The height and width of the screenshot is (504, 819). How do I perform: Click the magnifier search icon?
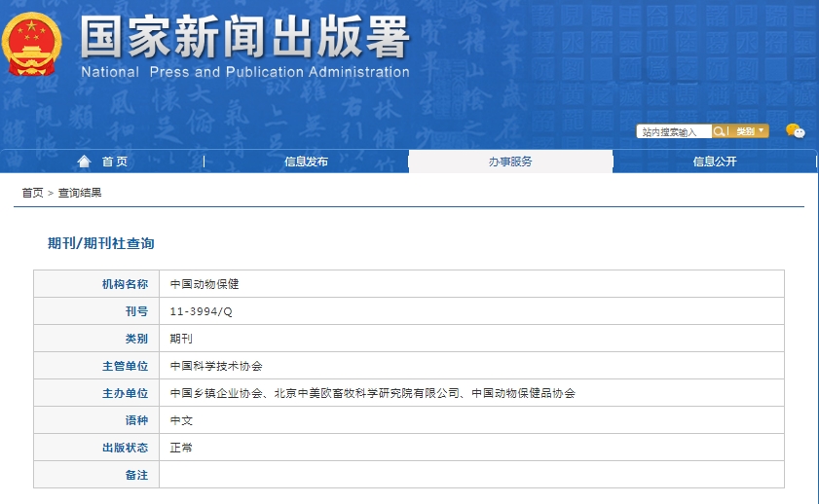tap(719, 131)
